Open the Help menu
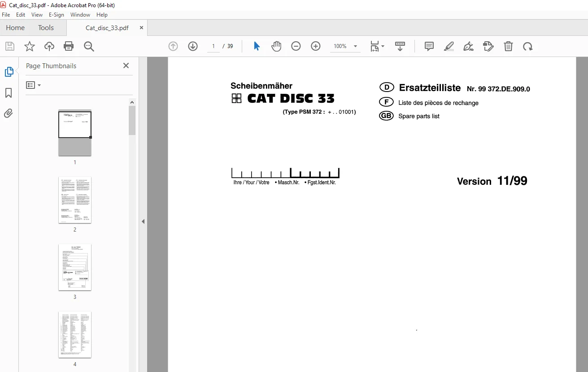This screenshot has width=588, height=372. [x=102, y=15]
